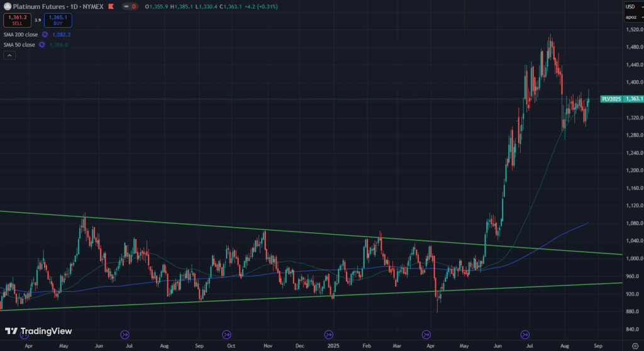This screenshot has width=644, height=351.
Task: Click the purple icon next to SMA 200
Action: (45, 35)
